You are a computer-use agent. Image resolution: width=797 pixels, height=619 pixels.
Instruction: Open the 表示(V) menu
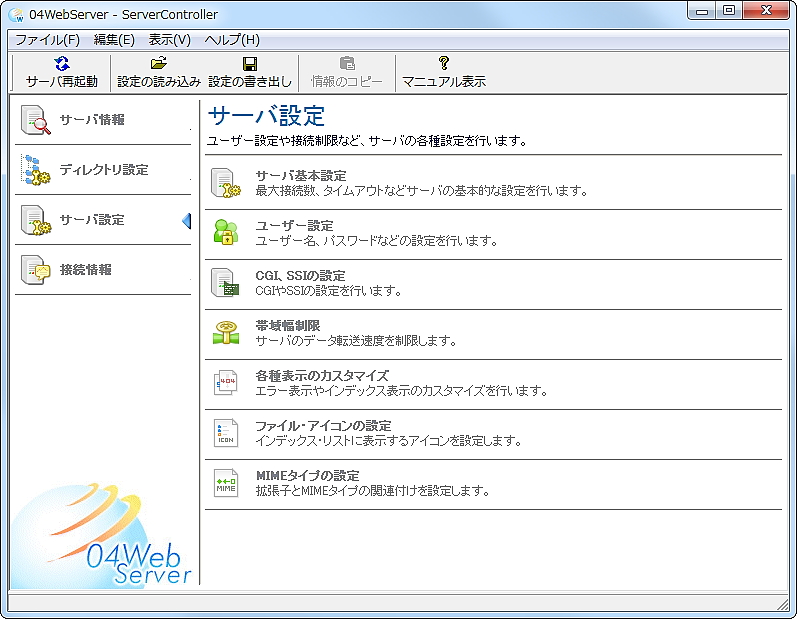(169, 40)
